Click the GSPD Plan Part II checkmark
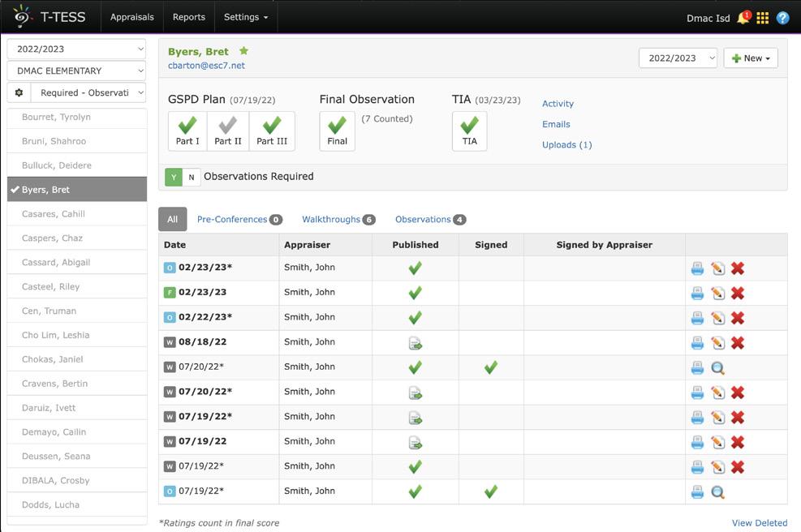Viewport: 801px width, 532px height. 228,131
